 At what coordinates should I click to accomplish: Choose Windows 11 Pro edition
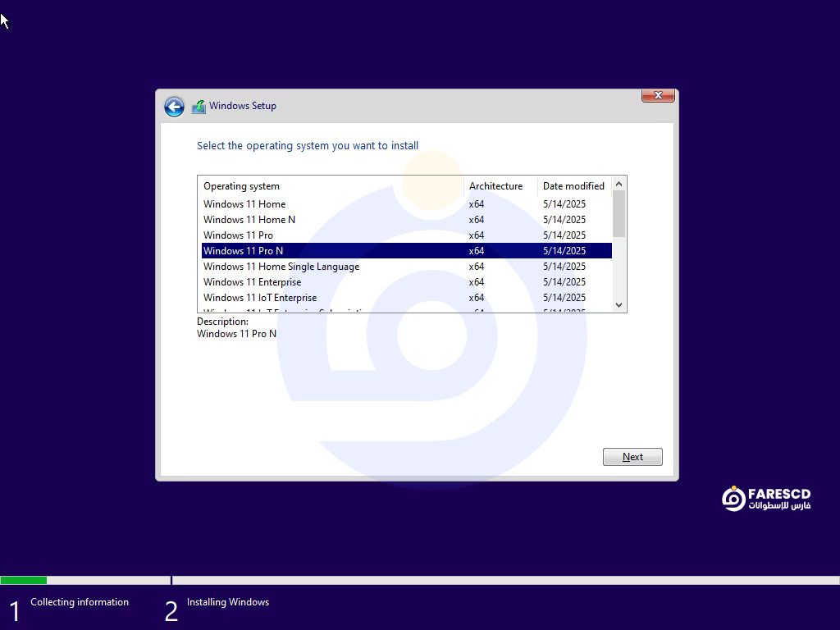click(407, 235)
